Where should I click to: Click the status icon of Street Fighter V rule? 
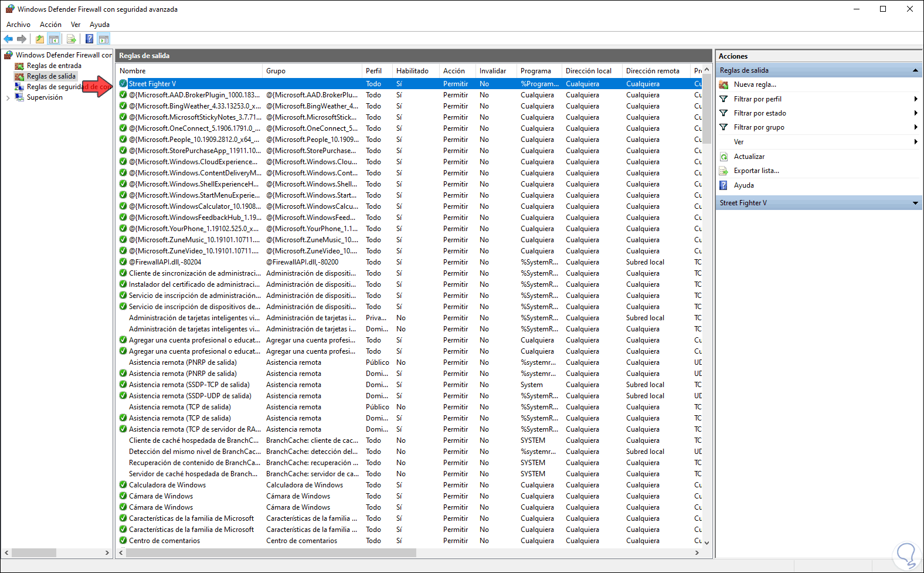click(123, 84)
